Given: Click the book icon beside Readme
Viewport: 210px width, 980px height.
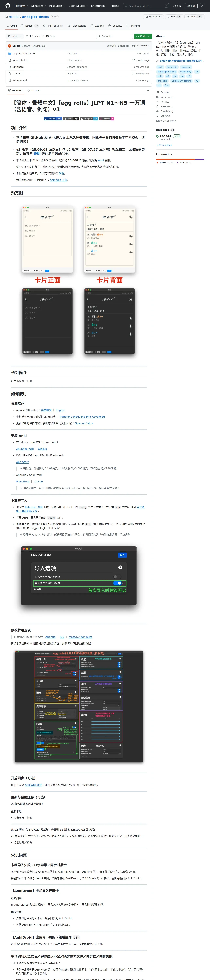Looking at the screenshot, I should click(157, 92).
